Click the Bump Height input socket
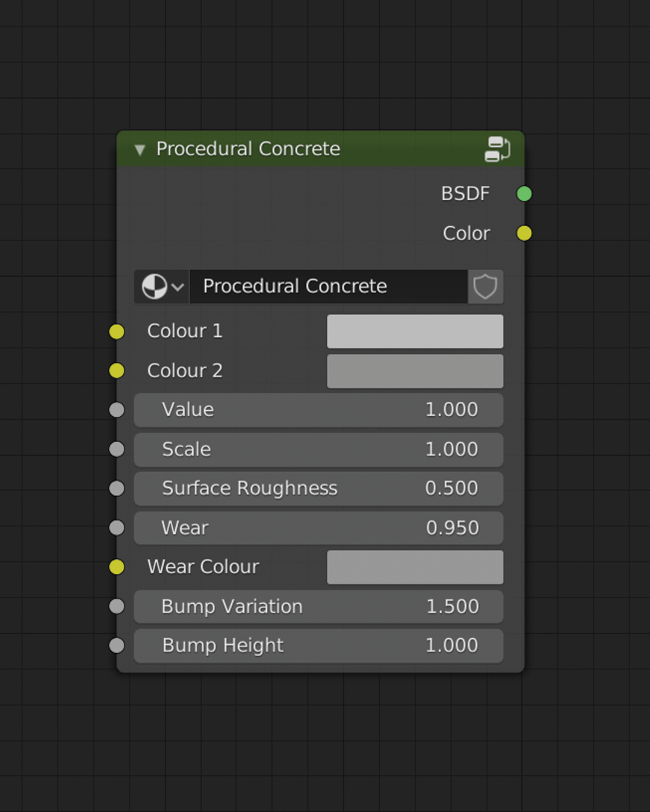The height and width of the screenshot is (812, 650). (116, 645)
